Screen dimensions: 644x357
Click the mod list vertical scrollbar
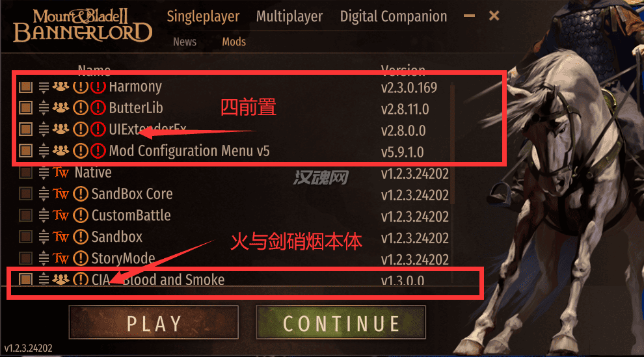click(x=452, y=183)
